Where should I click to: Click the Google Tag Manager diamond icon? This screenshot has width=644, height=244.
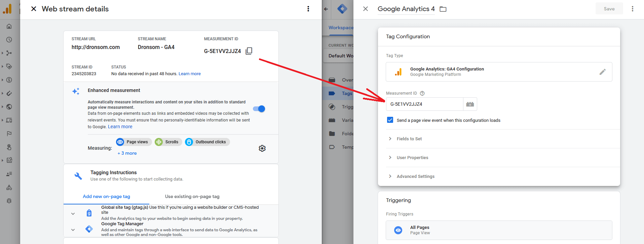point(89,229)
